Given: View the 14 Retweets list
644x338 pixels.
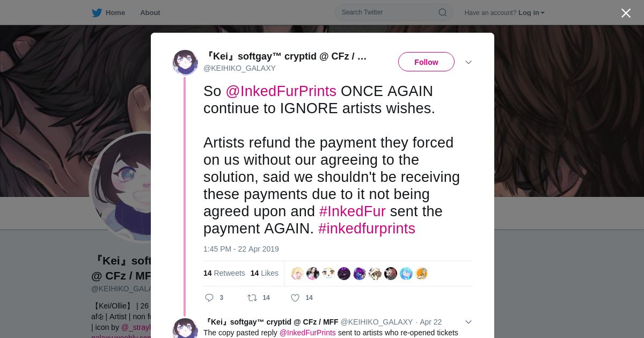Looking at the screenshot, I should pos(224,273).
